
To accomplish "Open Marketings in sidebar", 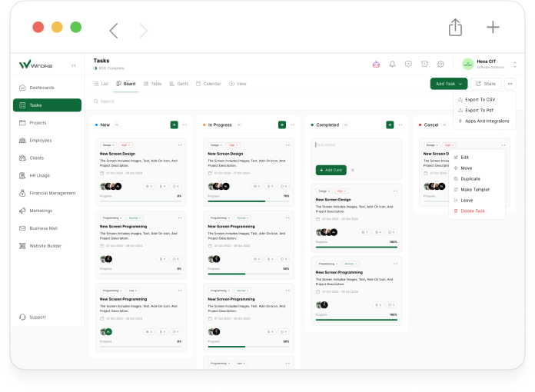I will point(47,211).
